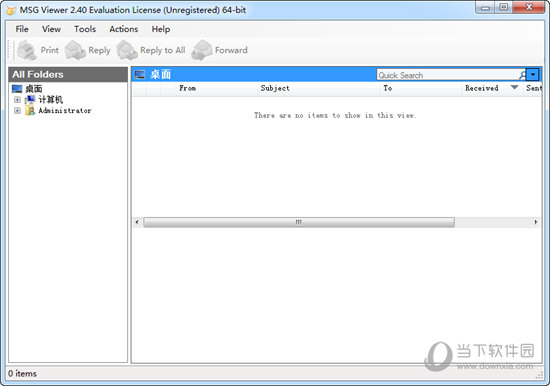Focus the Quick Search input field
The image size is (550, 386).
click(448, 75)
